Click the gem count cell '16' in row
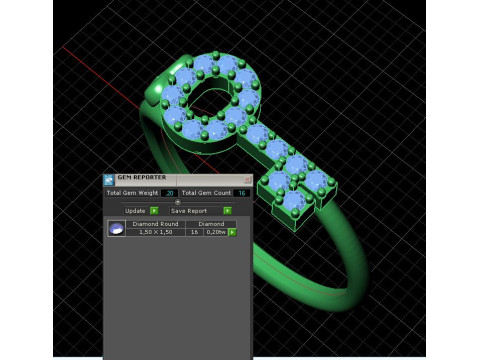Image resolution: width=480 pixels, height=360 pixels. click(x=194, y=232)
